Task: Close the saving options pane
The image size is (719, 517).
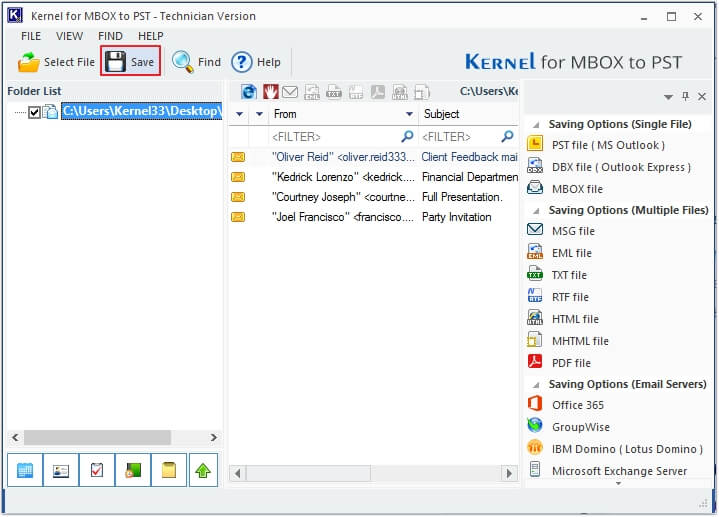Action: point(702,96)
